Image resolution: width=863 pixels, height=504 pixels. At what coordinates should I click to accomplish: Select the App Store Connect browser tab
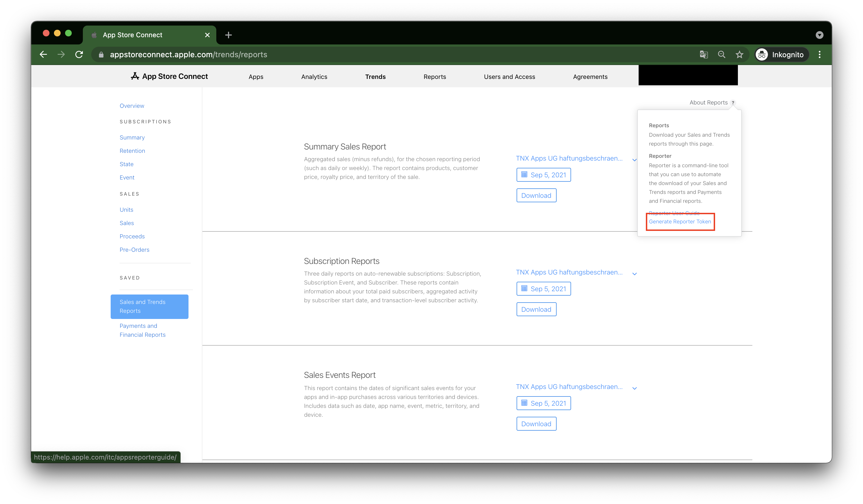149,35
